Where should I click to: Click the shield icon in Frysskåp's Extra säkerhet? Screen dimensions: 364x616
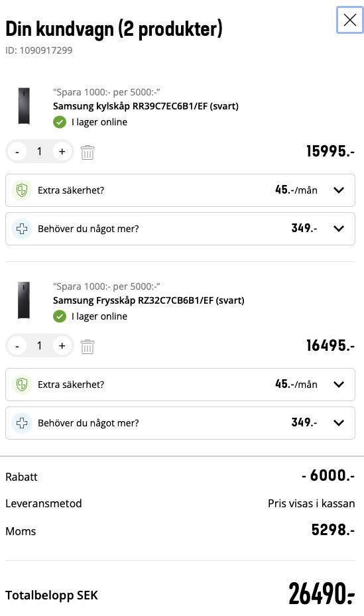[x=22, y=384]
